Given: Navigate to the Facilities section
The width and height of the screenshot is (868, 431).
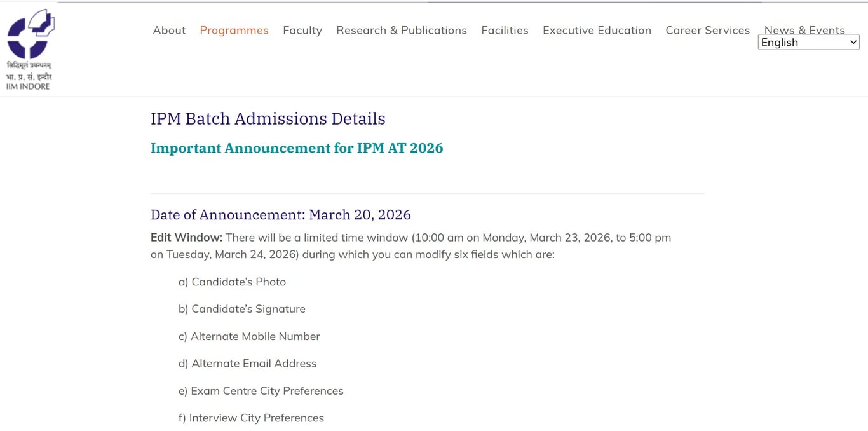Looking at the screenshot, I should 505,30.
